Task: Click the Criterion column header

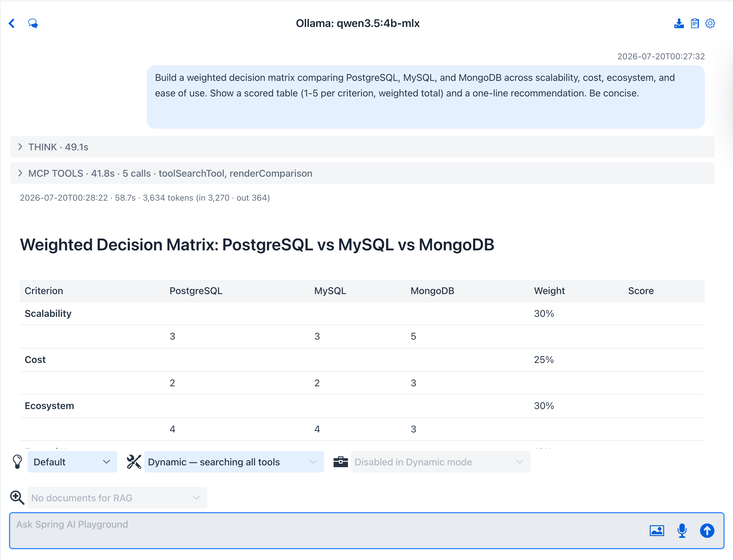Action: pyautogui.click(x=44, y=291)
